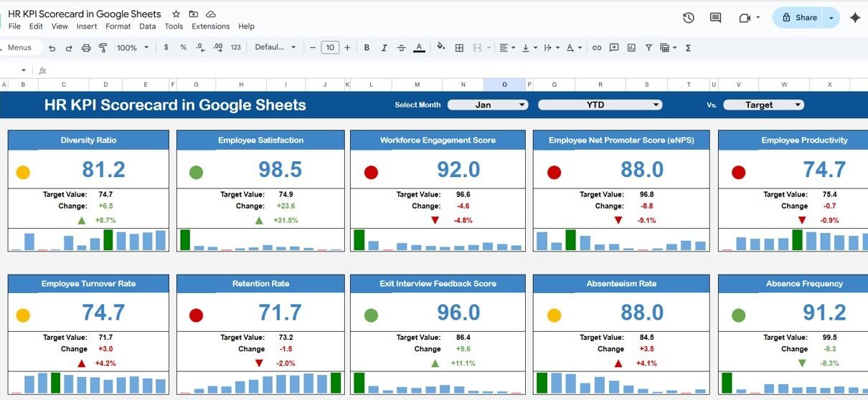Click the font size input field
The height and width of the screenshot is (400, 868).
(x=329, y=48)
